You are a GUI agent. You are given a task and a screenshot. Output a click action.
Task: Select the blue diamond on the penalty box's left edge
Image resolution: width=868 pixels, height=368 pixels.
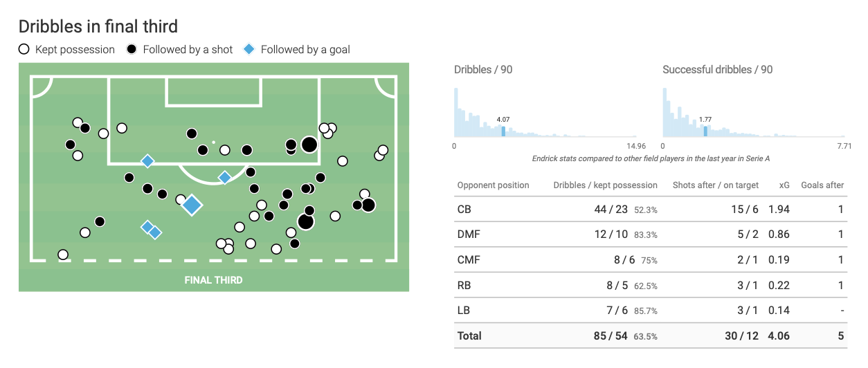click(x=147, y=161)
